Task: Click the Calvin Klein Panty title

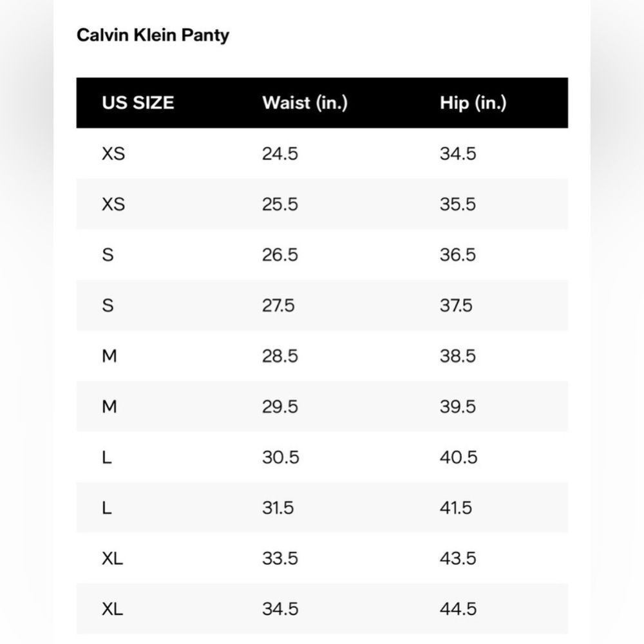Action: tap(153, 35)
